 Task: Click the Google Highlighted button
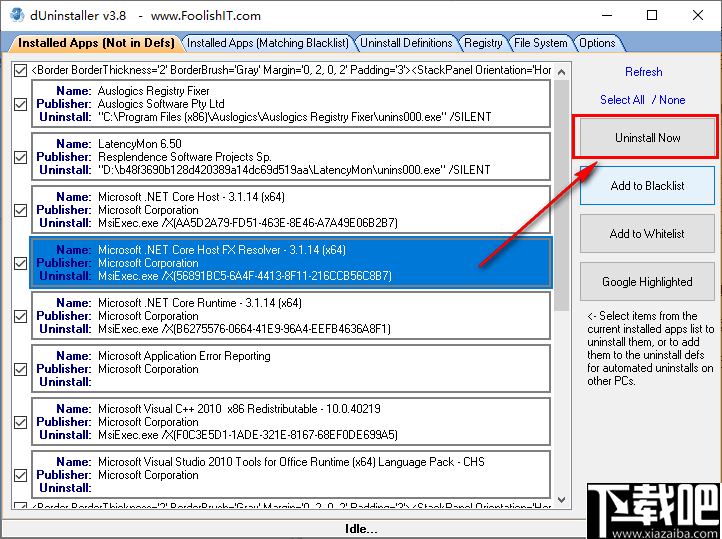tap(647, 282)
